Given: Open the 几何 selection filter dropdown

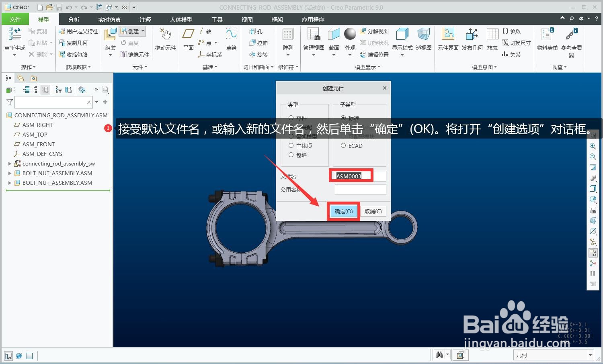Looking at the screenshot, I should (x=591, y=355).
